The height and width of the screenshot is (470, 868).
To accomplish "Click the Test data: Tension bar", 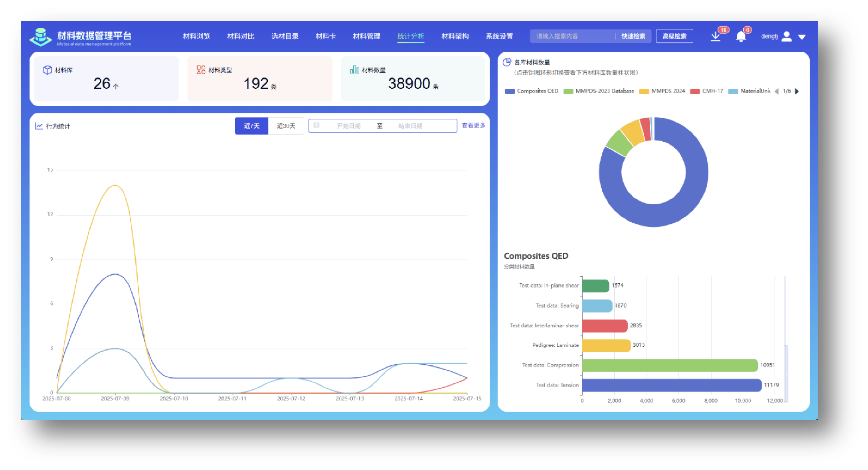I will click(x=672, y=385).
